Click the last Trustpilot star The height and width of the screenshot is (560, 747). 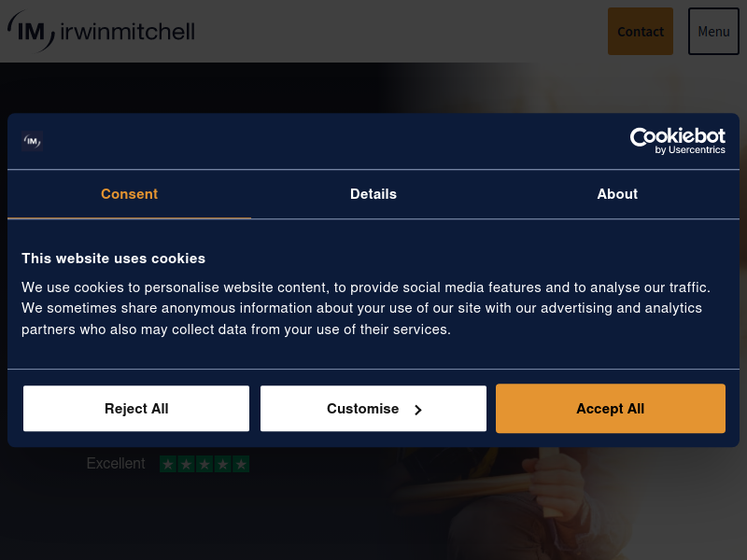click(241, 464)
